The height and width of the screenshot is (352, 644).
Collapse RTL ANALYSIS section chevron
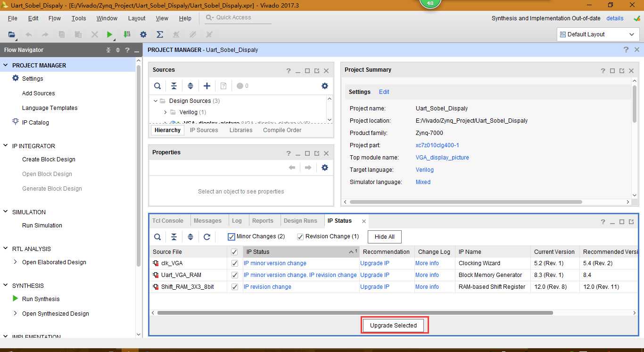(x=6, y=249)
